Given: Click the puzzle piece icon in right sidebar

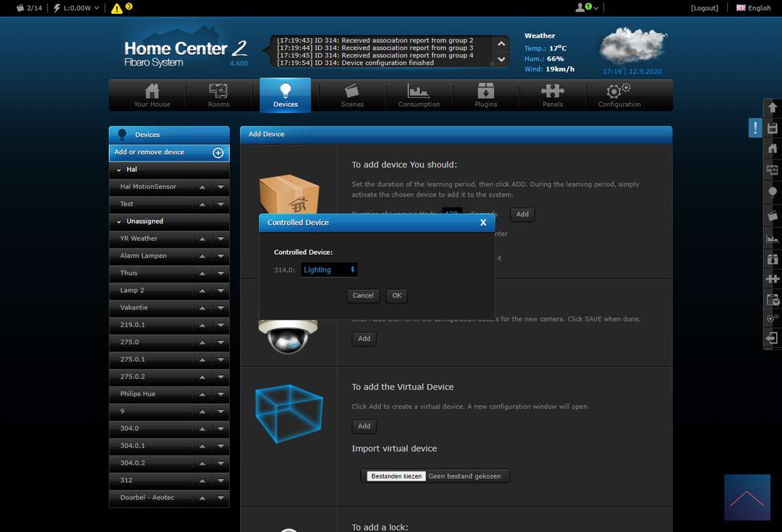Looking at the screenshot, I should coord(772,279).
